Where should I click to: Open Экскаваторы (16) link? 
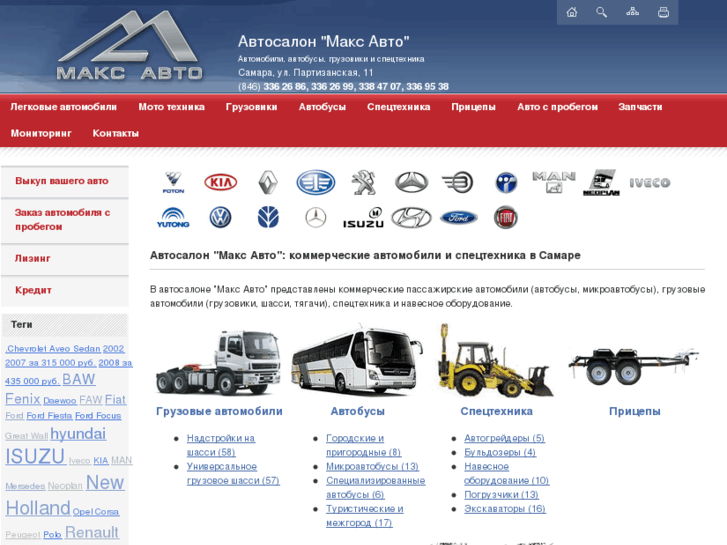[x=505, y=509]
